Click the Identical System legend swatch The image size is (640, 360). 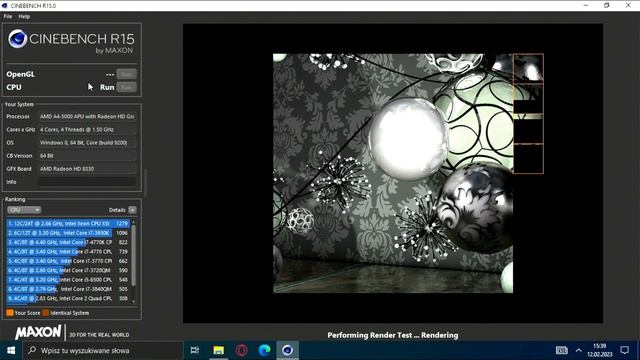tap(46, 313)
